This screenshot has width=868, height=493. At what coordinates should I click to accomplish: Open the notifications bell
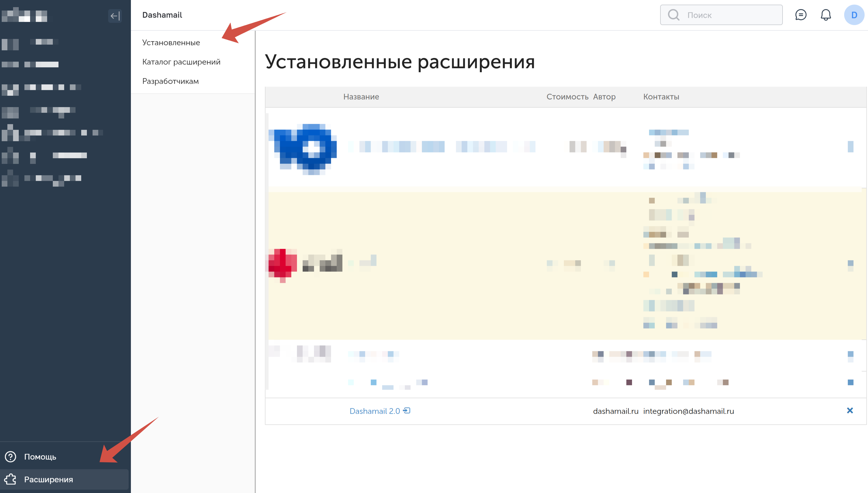point(826,15)
